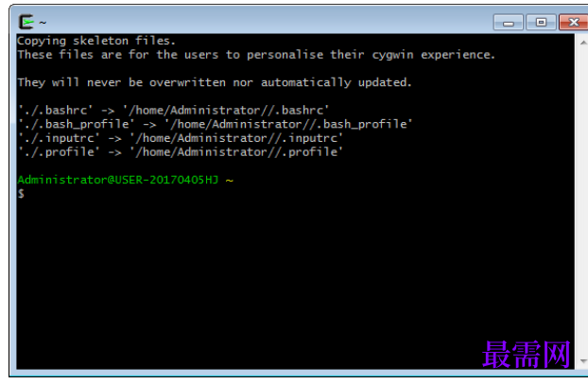Click the green Administrator@USER-20170405HJ prompt text

pyautogui.click(x=118, y=180)
